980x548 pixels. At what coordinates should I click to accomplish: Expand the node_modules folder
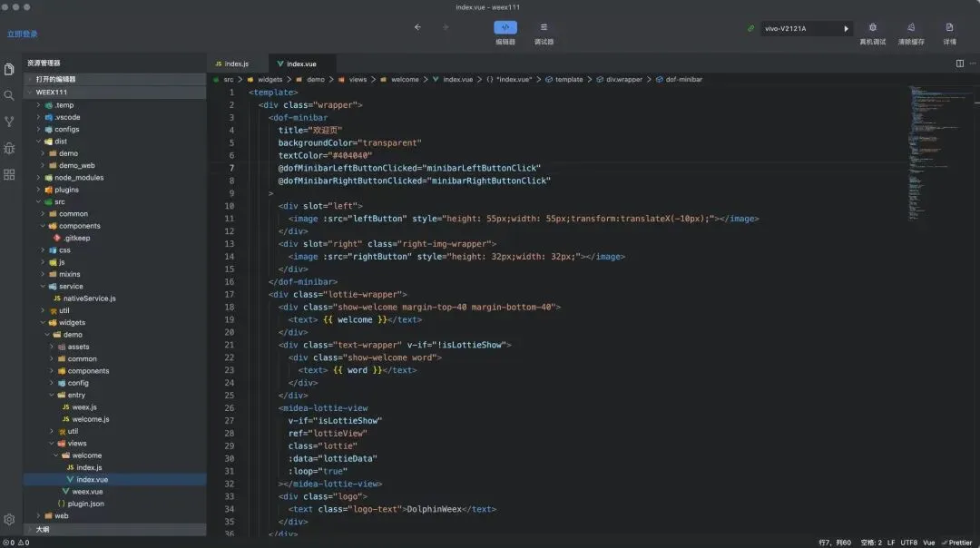point(115,178)
